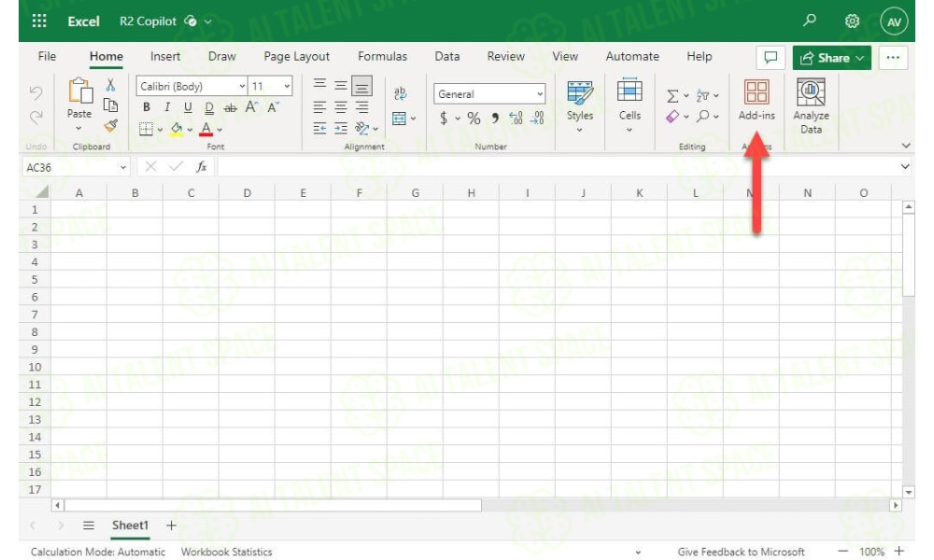The height and width of the screenshot is (560, 934).
Task: Decrease the decimal places
Action: click(x=537, y=119)
